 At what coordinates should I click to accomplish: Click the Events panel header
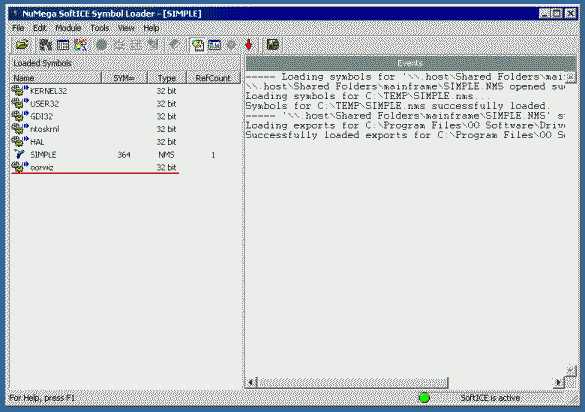(x=410, y=63)
